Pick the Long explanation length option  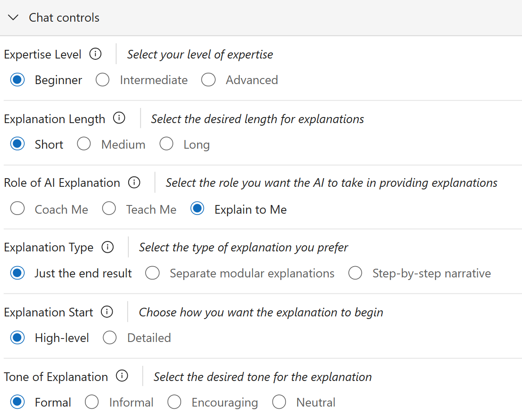point(166,144)
